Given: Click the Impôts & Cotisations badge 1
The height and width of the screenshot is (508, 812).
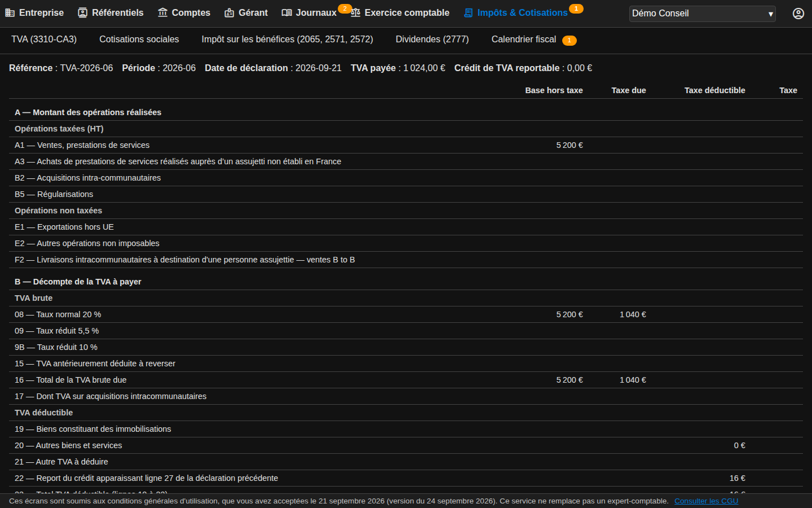Looking at the screenshot, I should (576, 8).
